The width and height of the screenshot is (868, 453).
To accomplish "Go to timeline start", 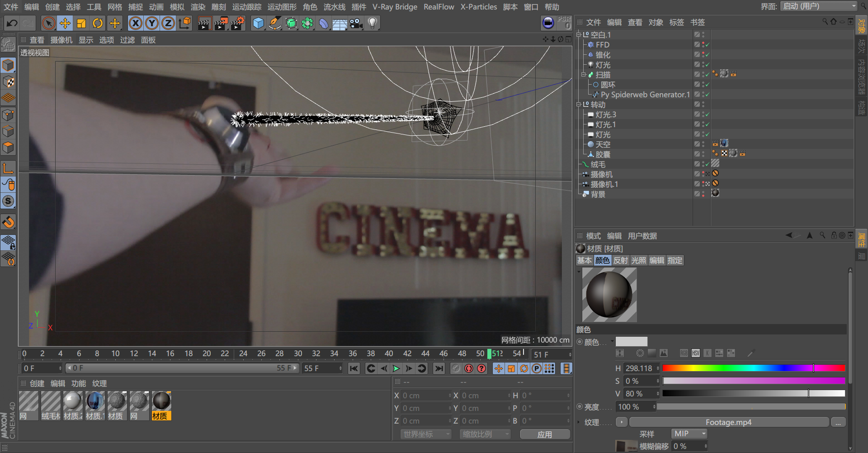I will [354, 368].
